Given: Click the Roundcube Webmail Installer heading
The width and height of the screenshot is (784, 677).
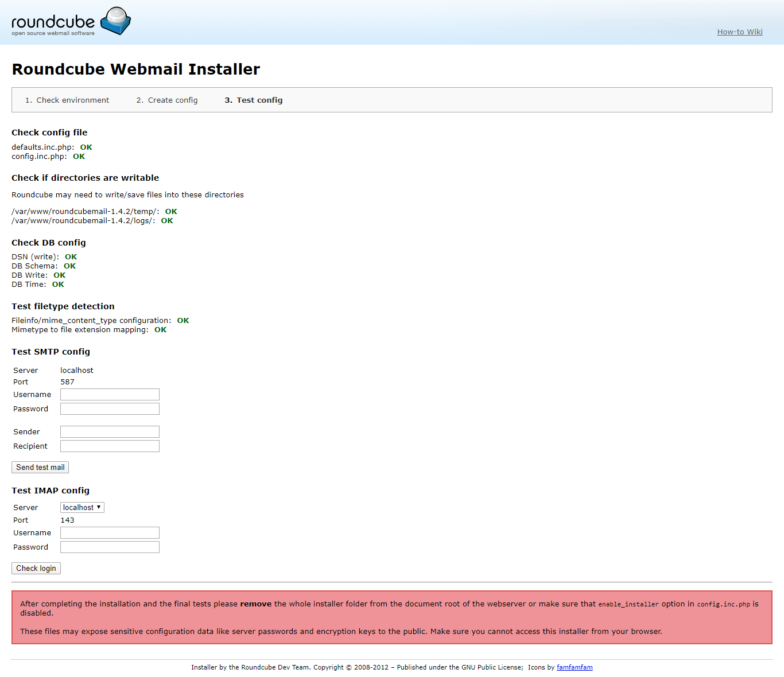Looking at the screenshot, I should pos(136,69).
